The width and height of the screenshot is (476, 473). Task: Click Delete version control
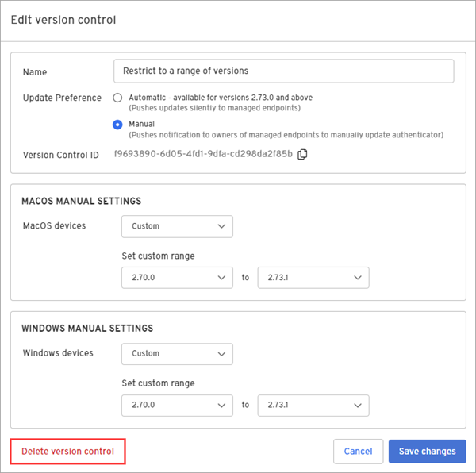pos(67,452)
